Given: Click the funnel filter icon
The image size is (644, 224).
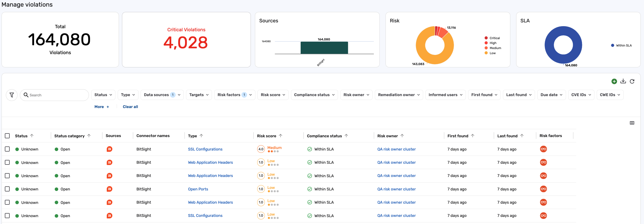Looking at the screenshot, I should pyautogui.click(x=12, y=95).
